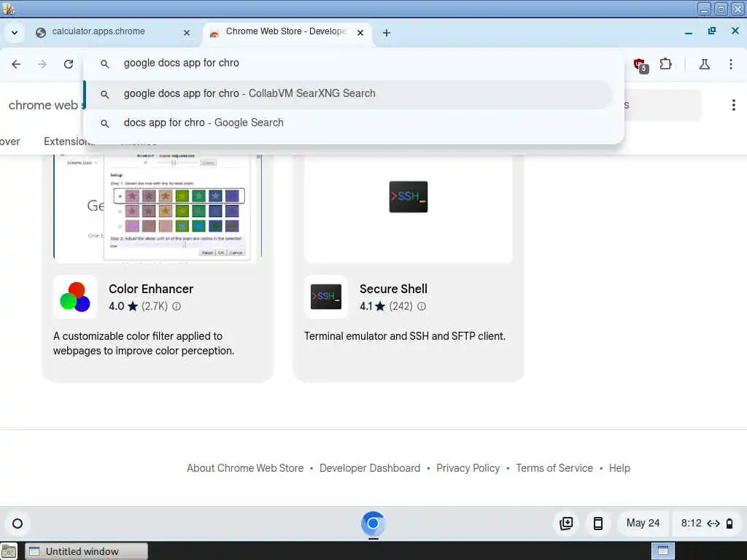Close the calculator.apps.chrome tab
This screenshot has height=560, width=747.
(x=187, y=33)
